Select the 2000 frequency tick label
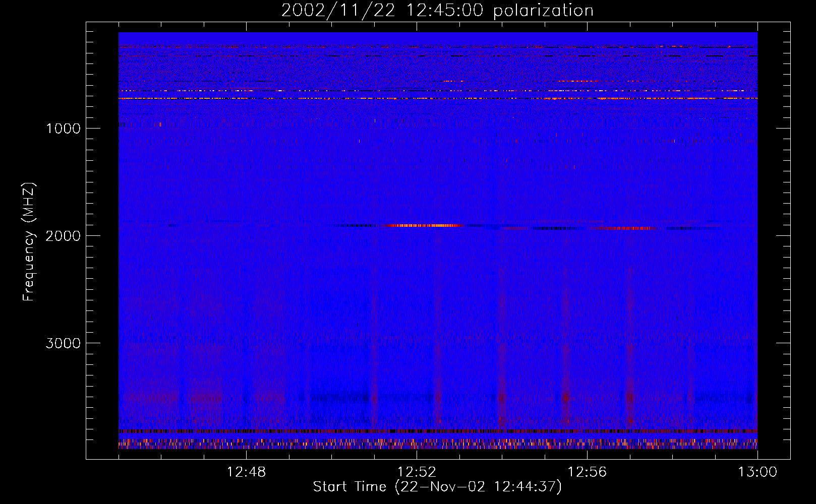The width and height of the screenshot is (816, 504). point(63,236)
